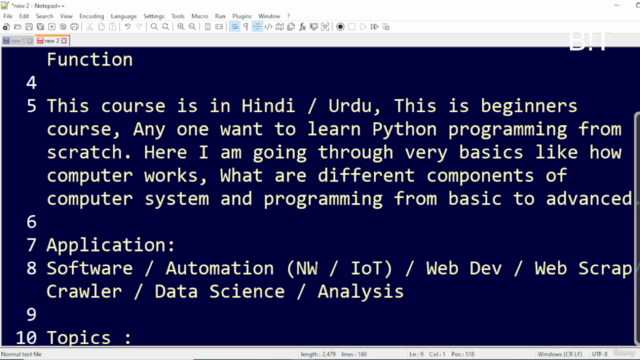Open the File menu
640x360 pixels.
coord(8,16)
